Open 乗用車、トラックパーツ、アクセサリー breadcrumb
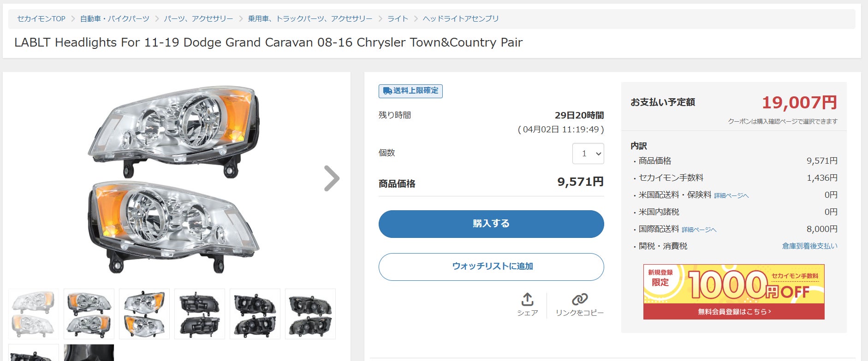The width and height of the screenshot is (868, 361). (310, 18)
